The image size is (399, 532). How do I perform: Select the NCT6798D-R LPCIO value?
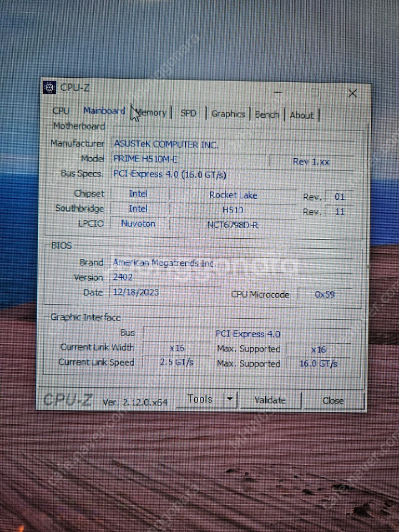233,225
